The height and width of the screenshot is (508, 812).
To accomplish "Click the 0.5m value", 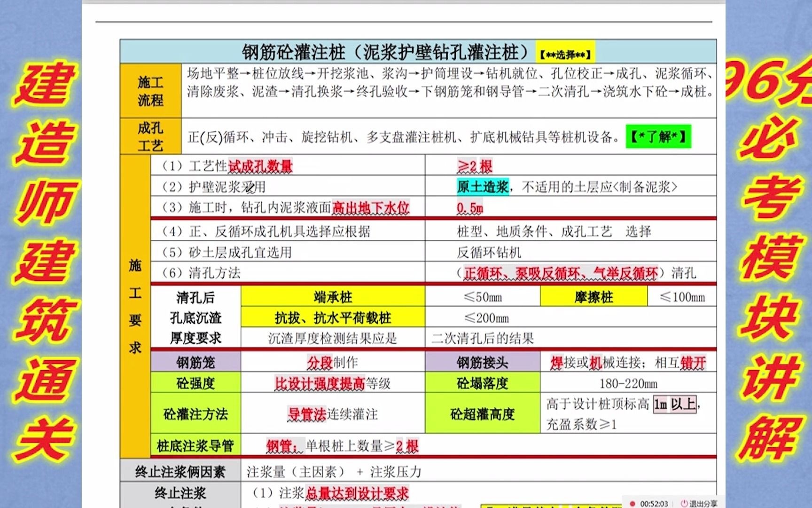I will pyautogui.click(x=470, y=208).
